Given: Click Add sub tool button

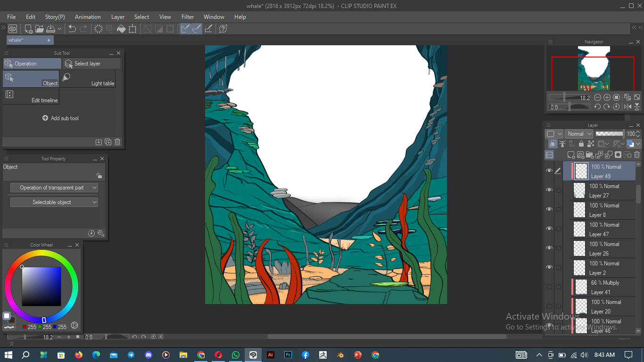Looking at the screenshot, I should [x=60, y=118].
